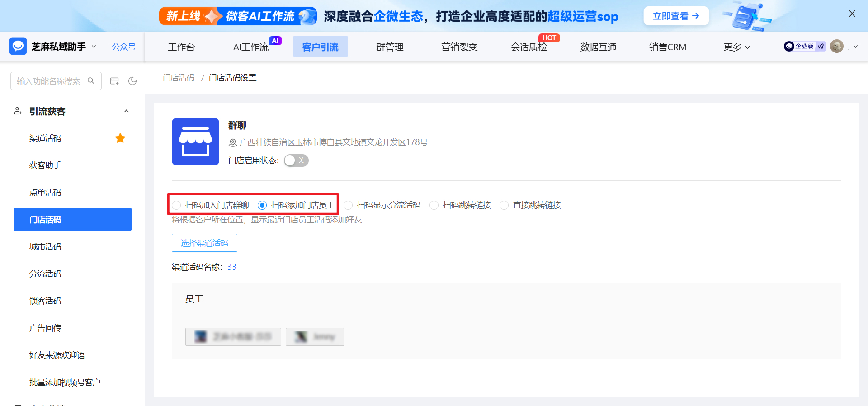Open 点单活码 in sidebar
This screenshot has height=406, width=868.
coord(45,193)
